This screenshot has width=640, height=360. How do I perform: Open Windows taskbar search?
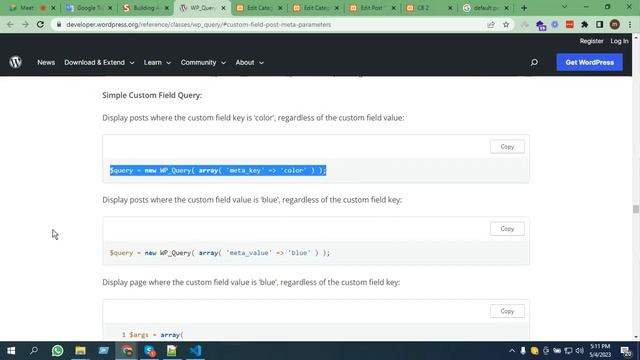tap(34, 351)
